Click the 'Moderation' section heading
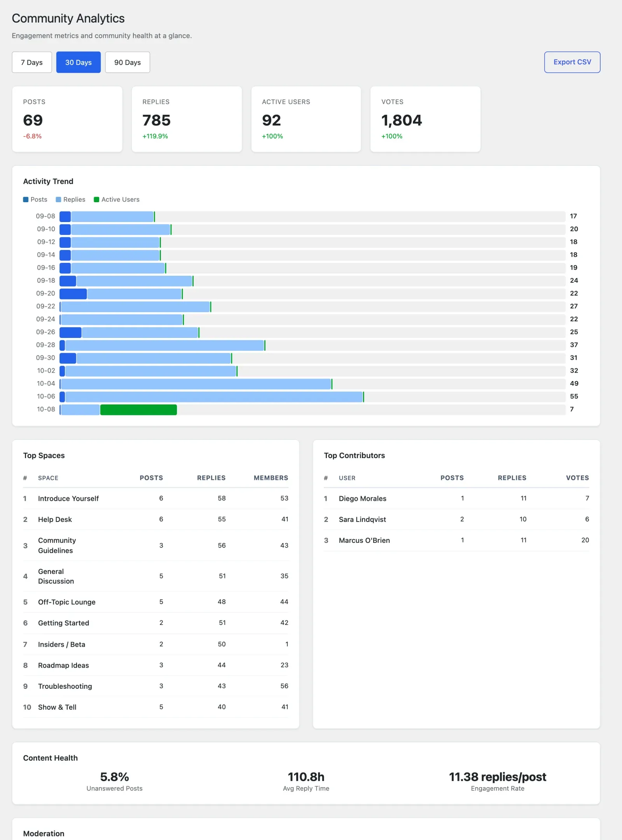Screen dimensions: 622x840 pyautogui.click(x=44, y=834)
